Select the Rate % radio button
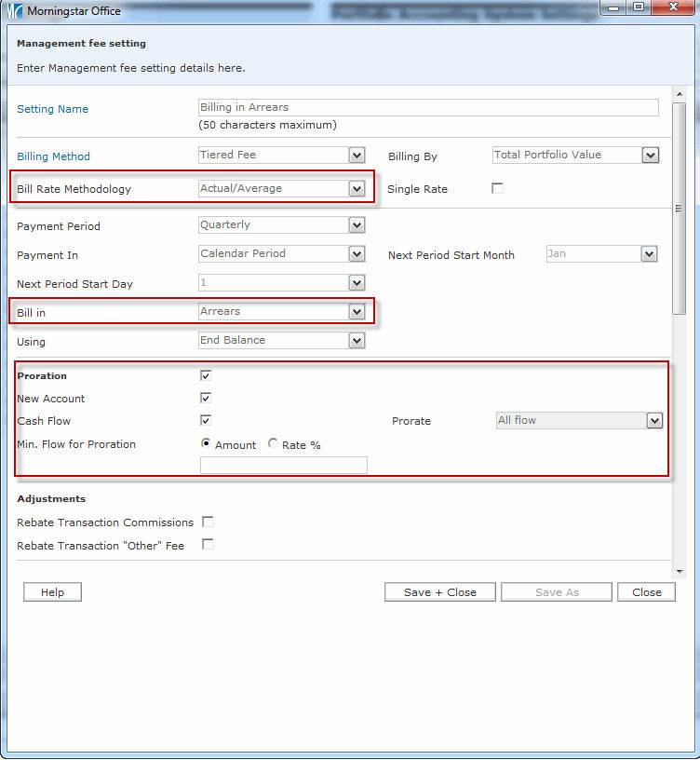The height and width of the screenshot is (760, 700). 273,444
